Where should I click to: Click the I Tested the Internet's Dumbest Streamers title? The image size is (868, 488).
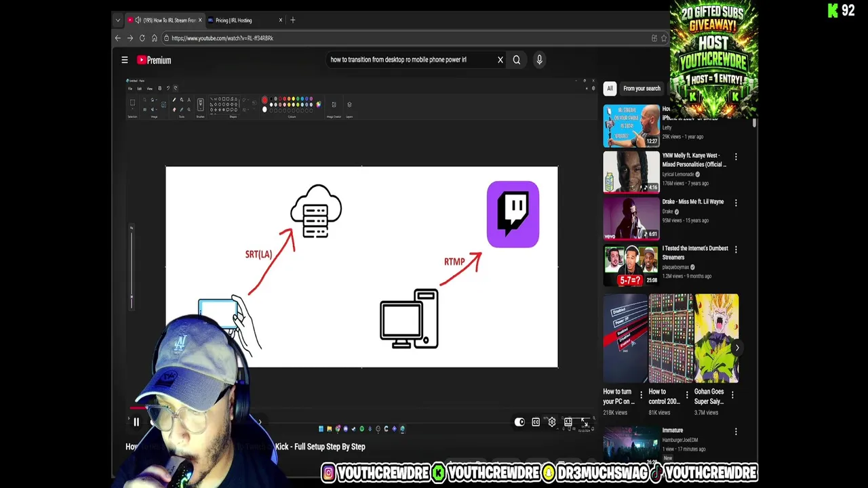tap(695, 253)
